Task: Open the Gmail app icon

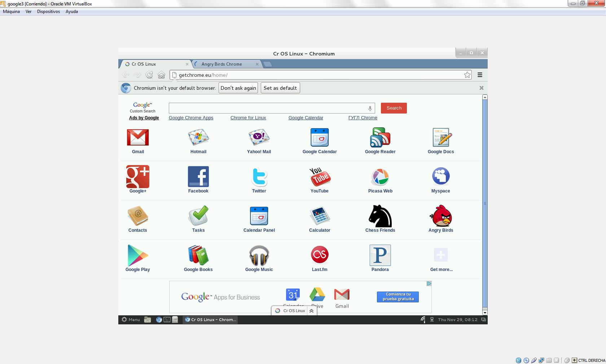Action: click(x=138, y=138)
